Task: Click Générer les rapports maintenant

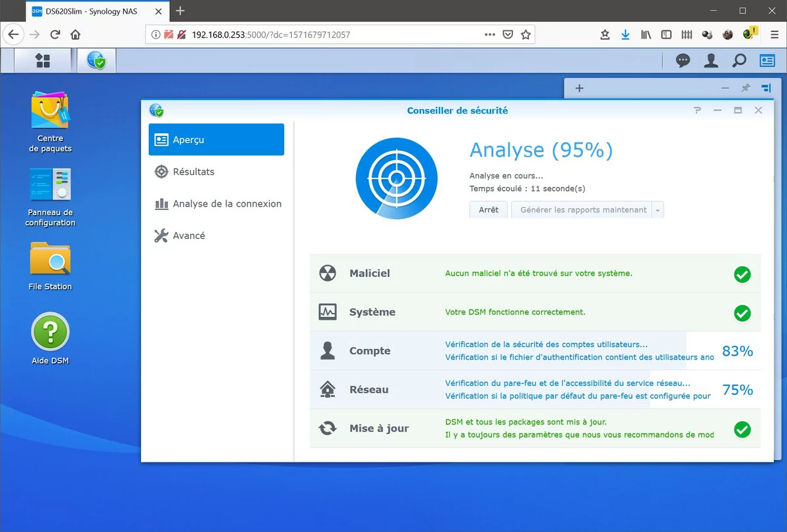Action: click(x=583, y=210)
